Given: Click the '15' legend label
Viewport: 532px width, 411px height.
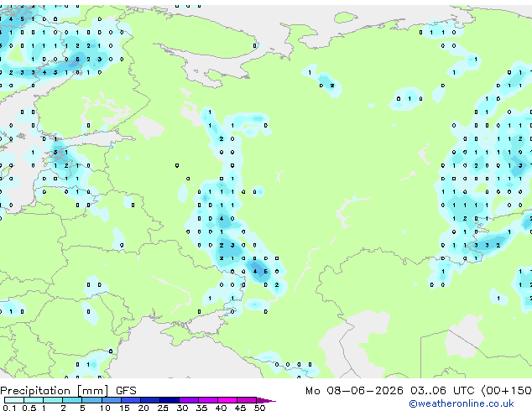Looking at the screenshot, I should [124, 408].
